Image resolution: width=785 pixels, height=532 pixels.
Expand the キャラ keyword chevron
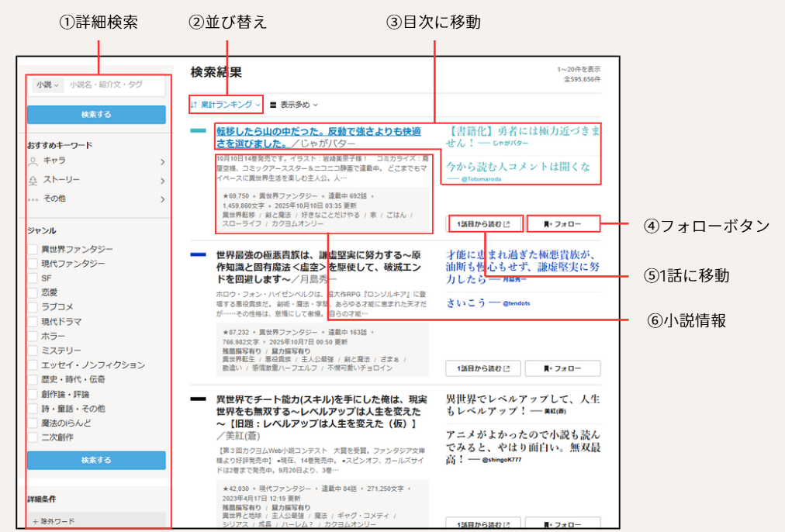coord(162,162)
